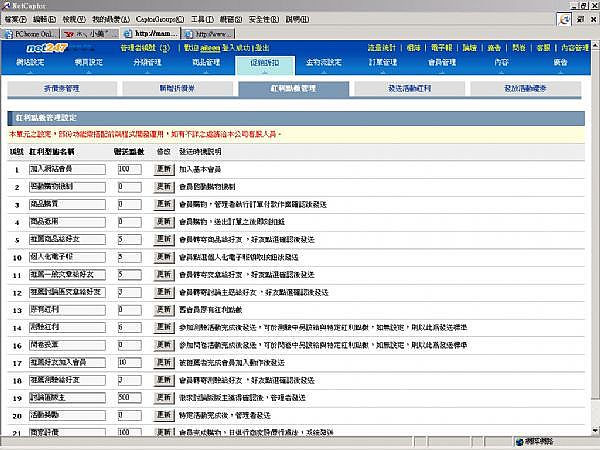Open the 會員管理 navigation tab

[443, 62]
